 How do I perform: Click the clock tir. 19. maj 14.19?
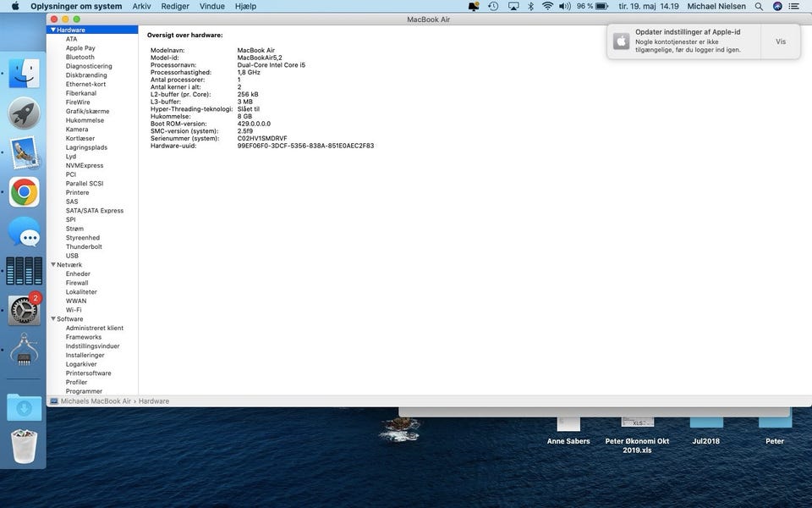coord(649,6)
